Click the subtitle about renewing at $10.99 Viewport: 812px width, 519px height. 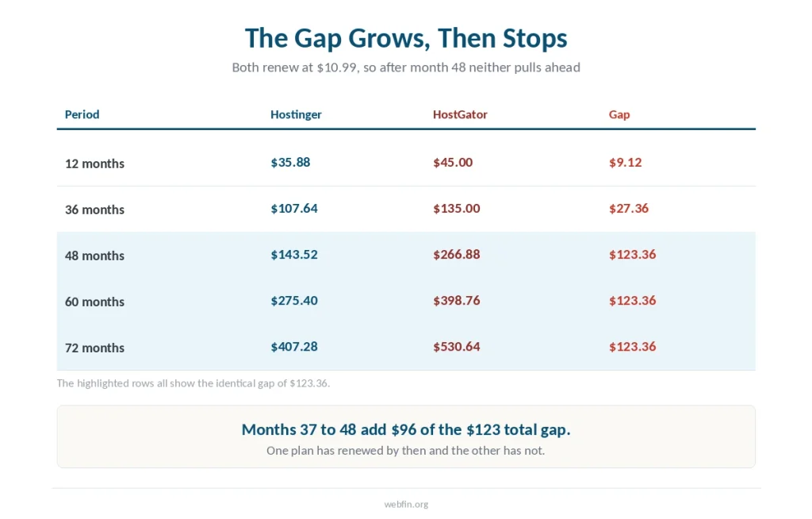(x=406, y=67)
